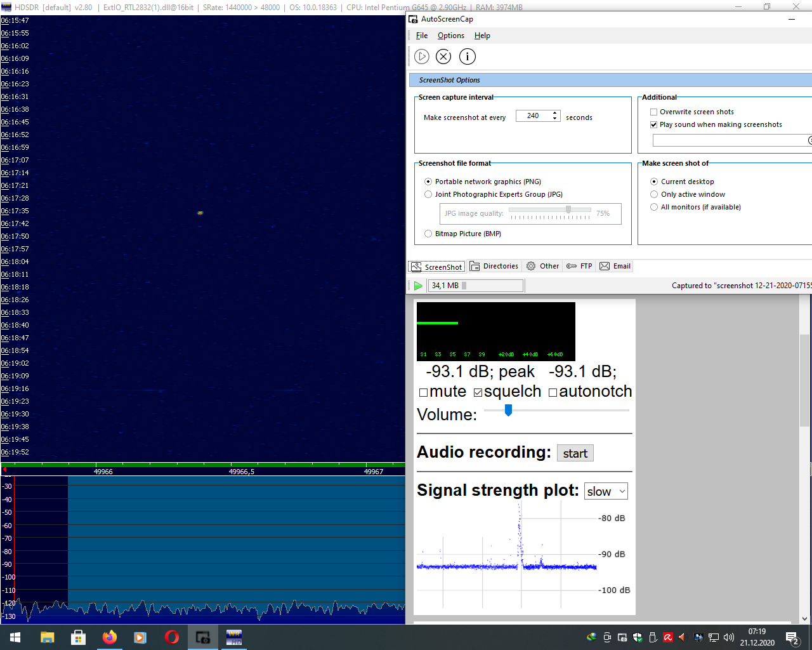Click the S-meter signal level display
The height and width of the screenshot is (650, 812).
(495, 331)
